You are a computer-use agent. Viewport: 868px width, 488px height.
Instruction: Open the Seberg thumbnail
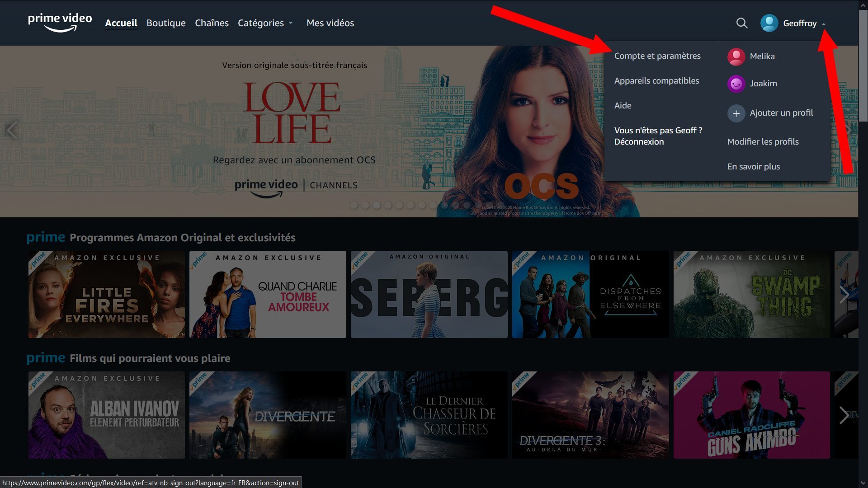[x=429, y=295]
